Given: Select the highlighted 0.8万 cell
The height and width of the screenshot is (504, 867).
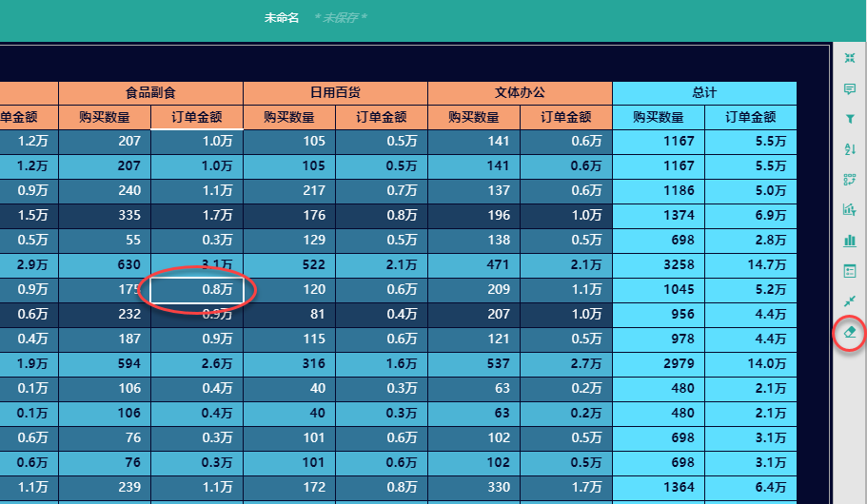Looking at the screenshot, I should click(x=197, y=289).
